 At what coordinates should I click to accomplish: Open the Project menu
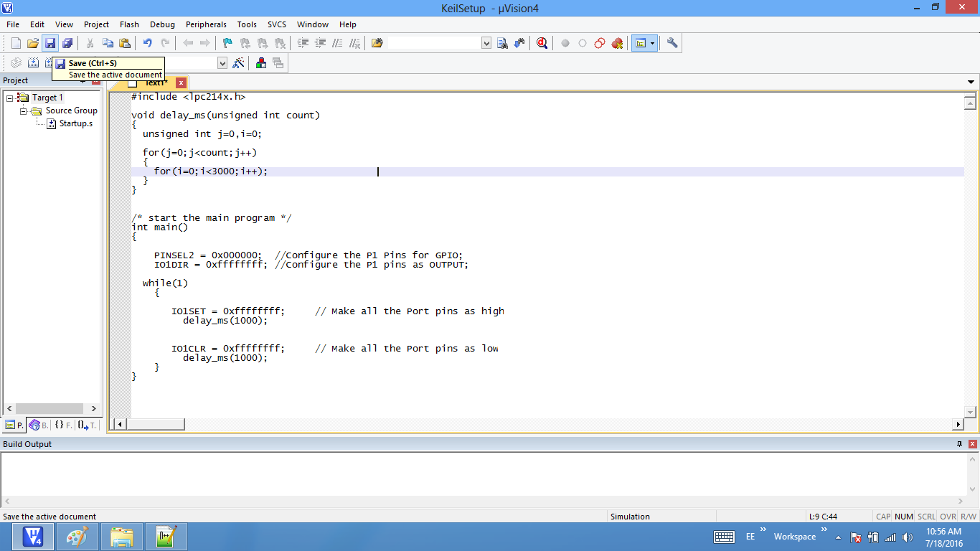pyautogui.click(x=97, y=24)
